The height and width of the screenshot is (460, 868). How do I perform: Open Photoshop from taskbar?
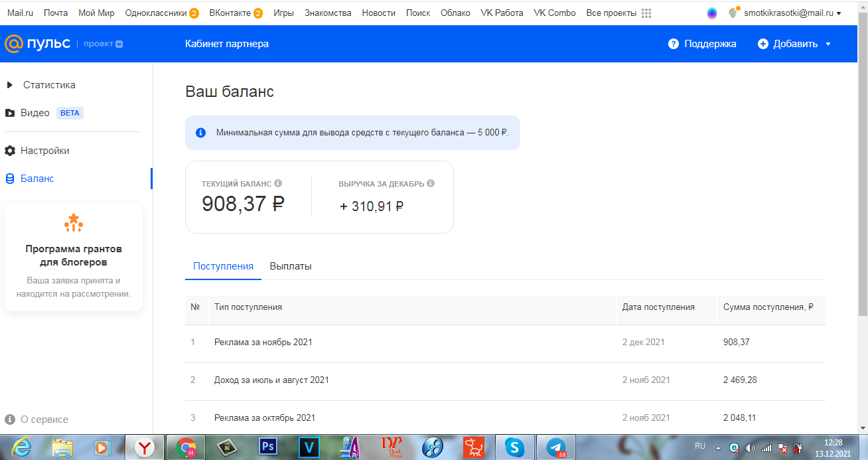(x=269, y=447)
